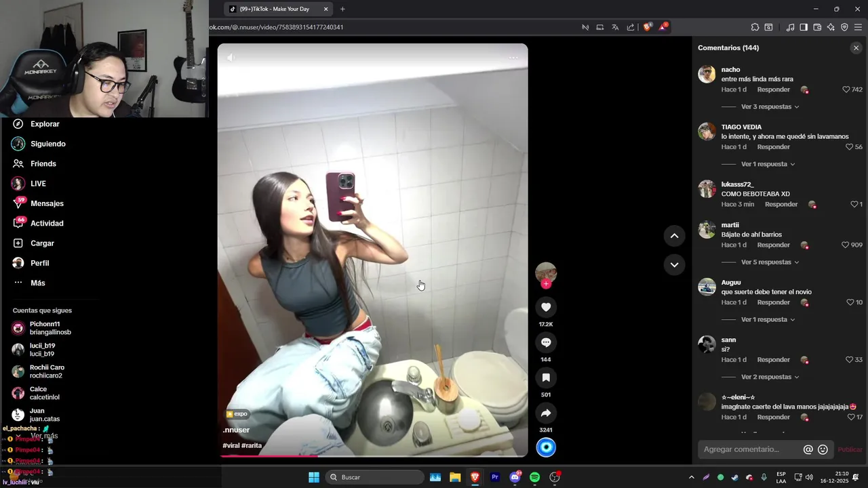Go to previous video with up arrow

(x=674, y=236)
